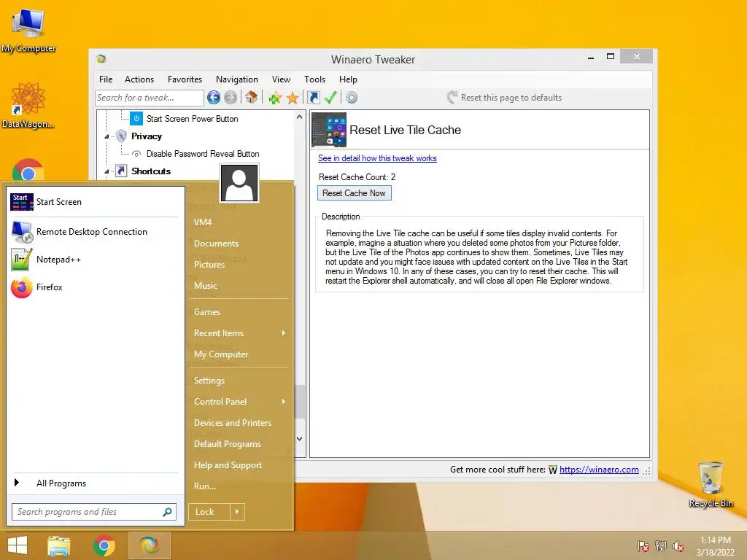747x560 pixels.
Task: Click the Windows Start button on taskbar
Action: (18, 545)
